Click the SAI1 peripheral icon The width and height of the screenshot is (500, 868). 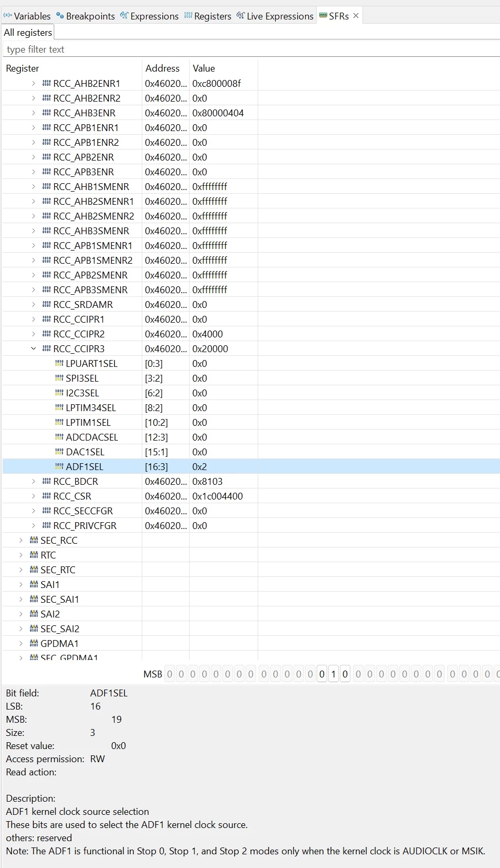click(x=34, y=584)
